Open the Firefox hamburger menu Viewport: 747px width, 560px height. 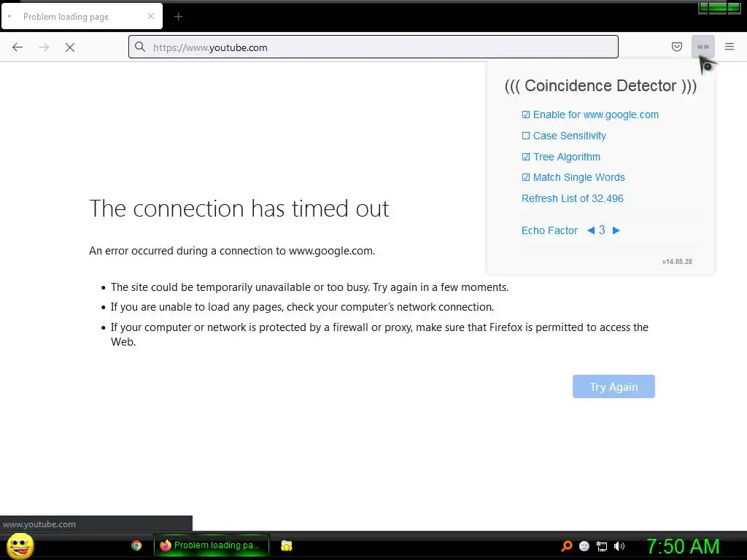(729, 47)
